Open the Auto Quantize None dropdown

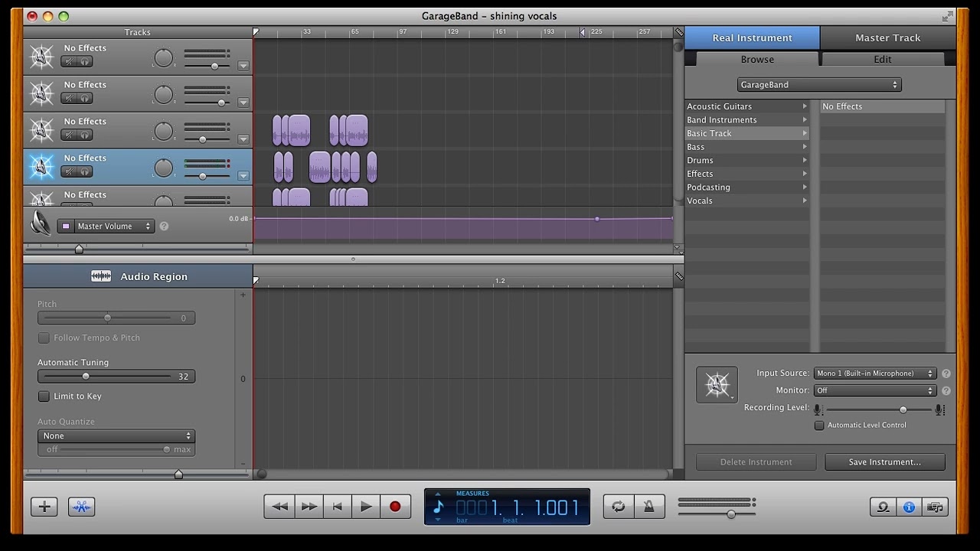(x=116, y=436)
